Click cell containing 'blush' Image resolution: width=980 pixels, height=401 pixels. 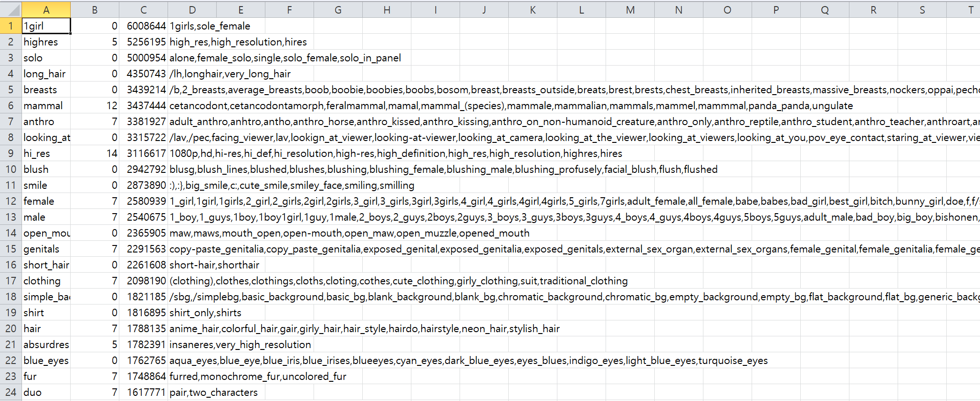[46, 169]
